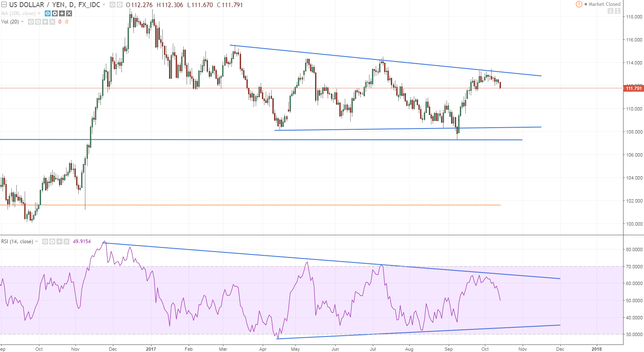
Task: Click the Vol (20) plus icon
Action: [x=45, y=22]
